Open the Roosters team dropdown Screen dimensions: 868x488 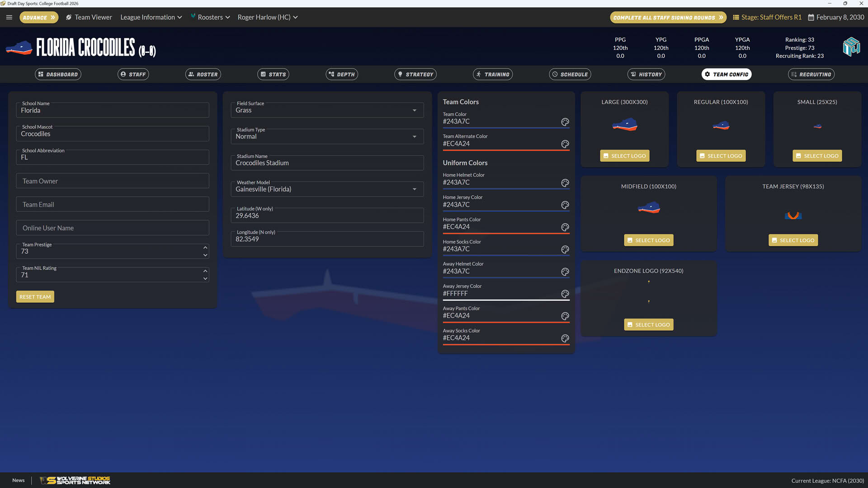point(210,17)
